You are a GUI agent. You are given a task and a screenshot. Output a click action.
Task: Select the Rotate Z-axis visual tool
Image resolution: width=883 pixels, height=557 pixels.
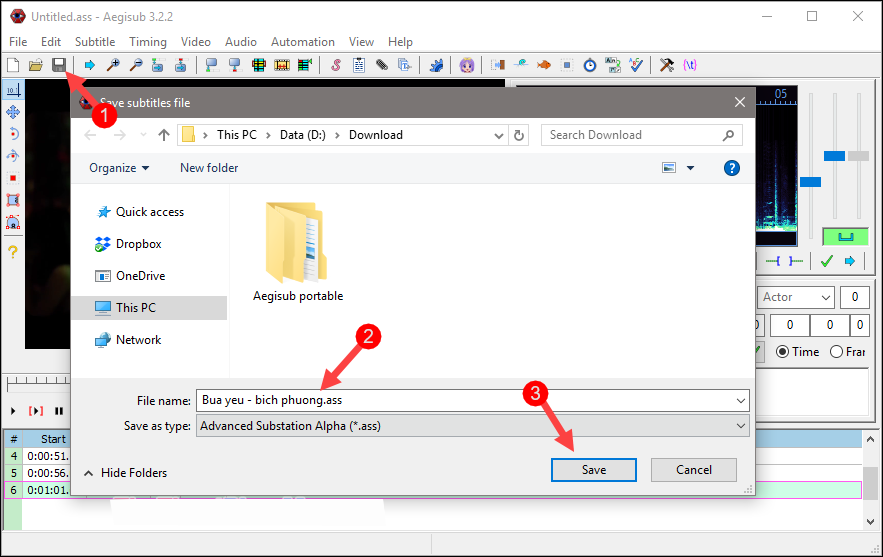pyautogui.click(x=13, y=134)
